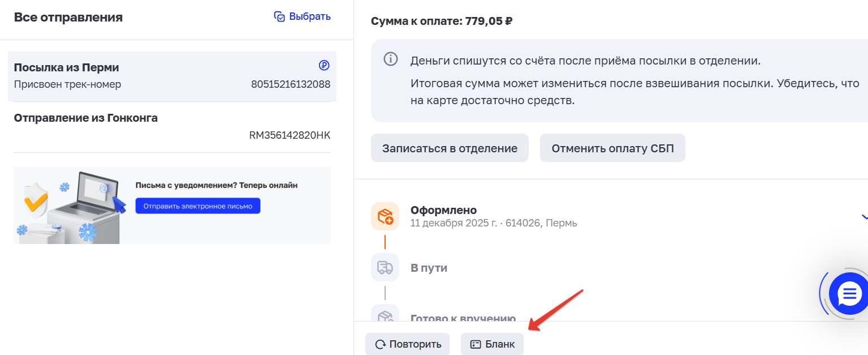
Task: Select the Отправление из Гонконга shipment
Action: click(x=170, y=126)
